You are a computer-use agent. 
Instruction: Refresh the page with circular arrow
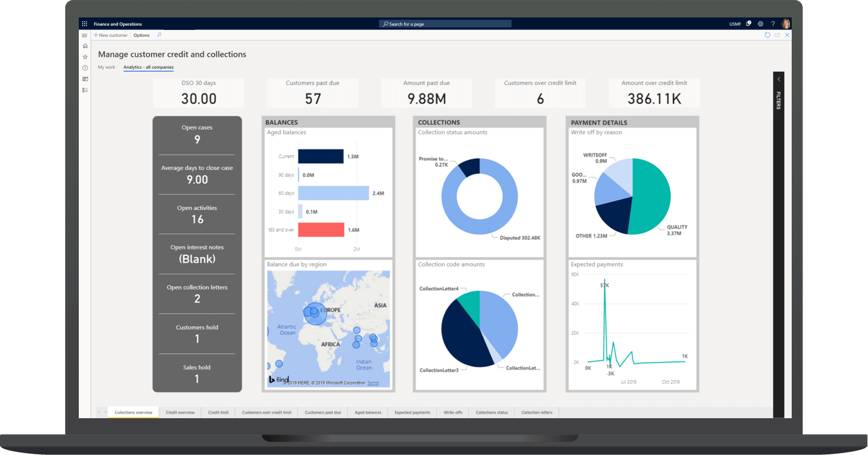pos(767,35)
